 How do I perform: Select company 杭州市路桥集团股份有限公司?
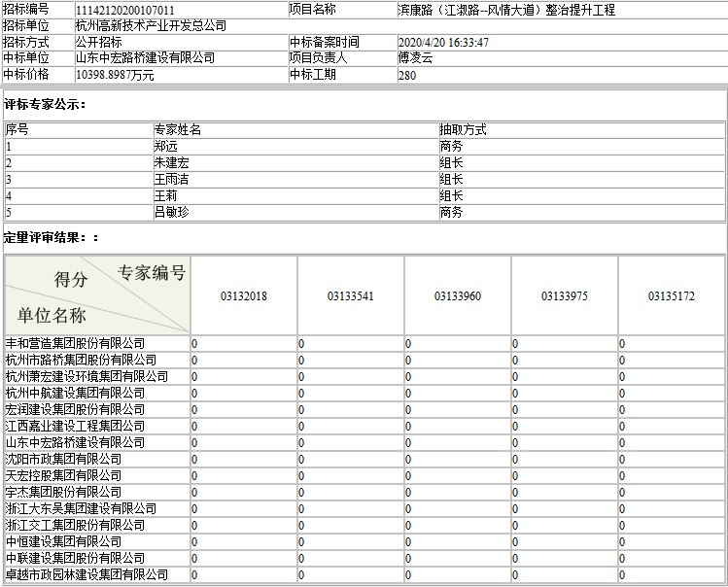(x=82, y=360)
